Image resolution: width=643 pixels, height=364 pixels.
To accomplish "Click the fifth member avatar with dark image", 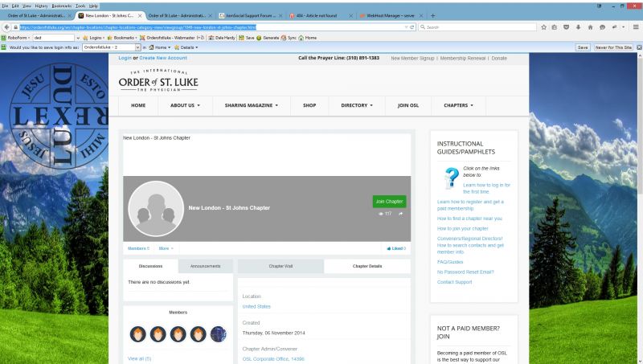I will click(218, 334).
